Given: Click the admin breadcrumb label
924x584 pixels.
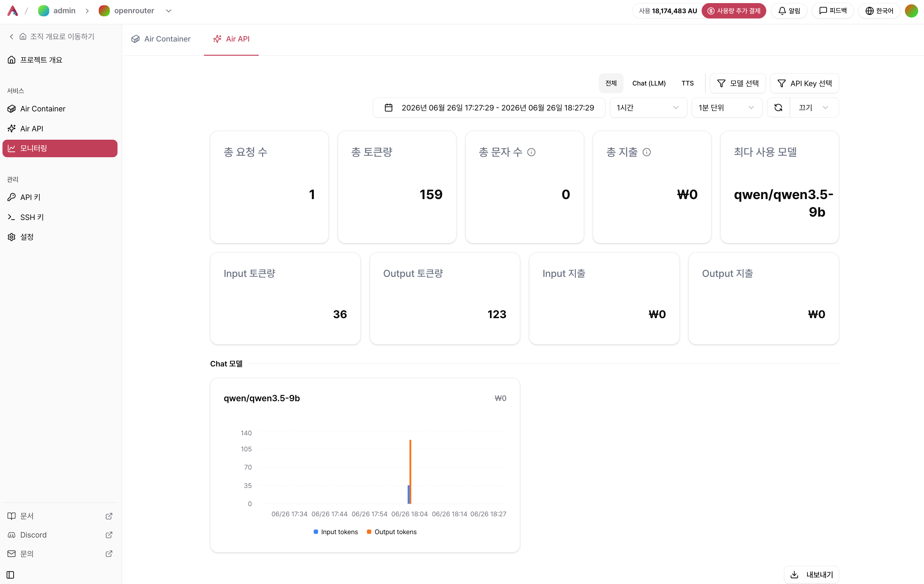Looking at the screenshot, I should coord(65,11).
